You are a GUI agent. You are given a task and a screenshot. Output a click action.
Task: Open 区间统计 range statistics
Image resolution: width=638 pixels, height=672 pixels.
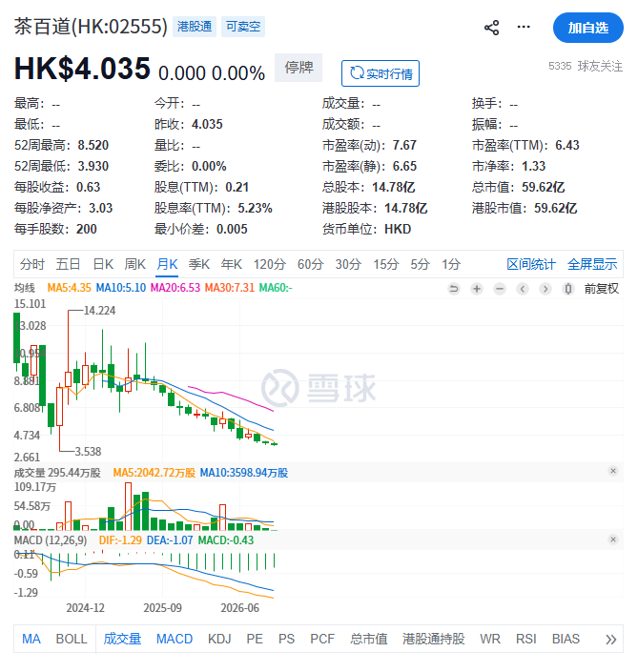click(531, 264)
